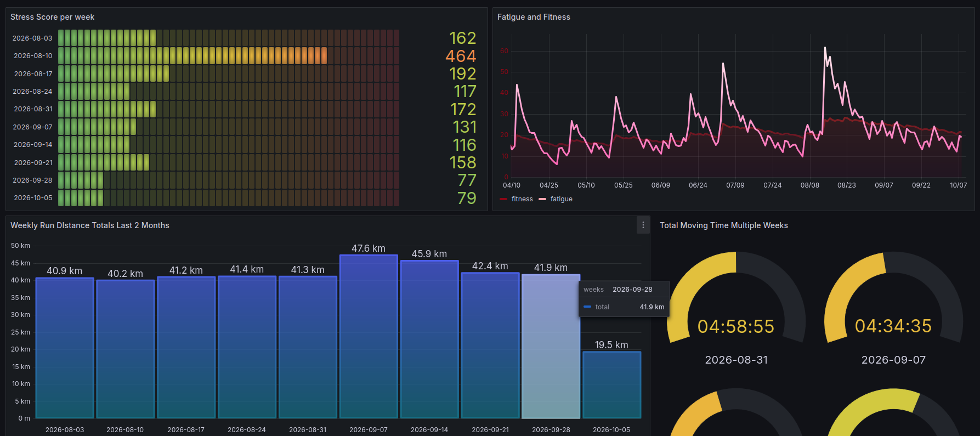Image resolution: width=980 pixels, height=436 pixels.
Task: Select the 19.5 km bar for 2026-10-05
Action: [x=611, y=384]
